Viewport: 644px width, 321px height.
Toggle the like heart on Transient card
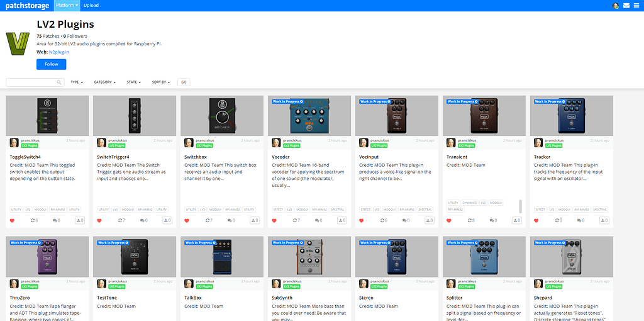[x=449, y=220]
